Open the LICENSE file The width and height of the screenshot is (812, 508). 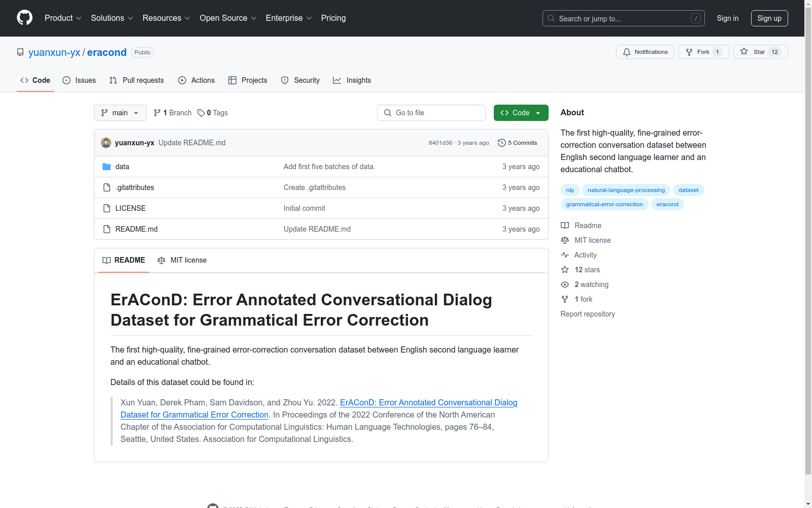tap(130, 208)
